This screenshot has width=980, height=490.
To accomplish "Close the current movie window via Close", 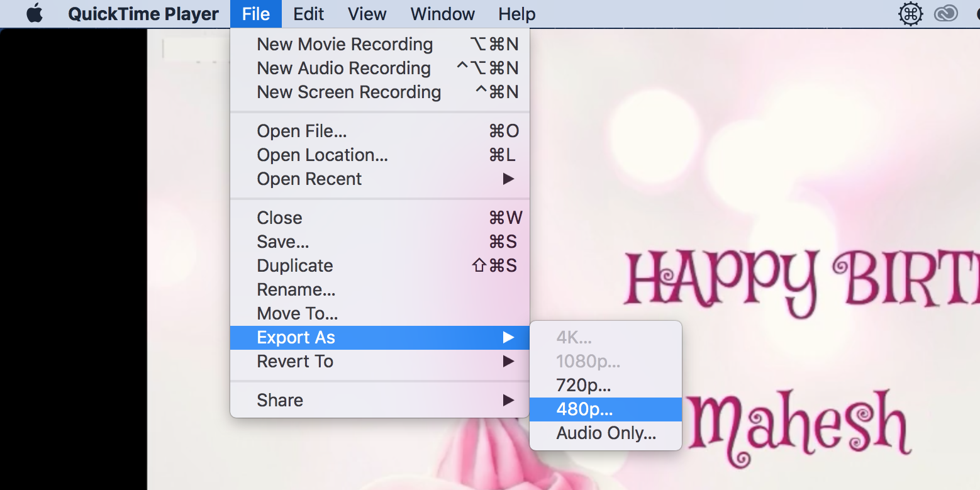I will [x=279, y=218].
